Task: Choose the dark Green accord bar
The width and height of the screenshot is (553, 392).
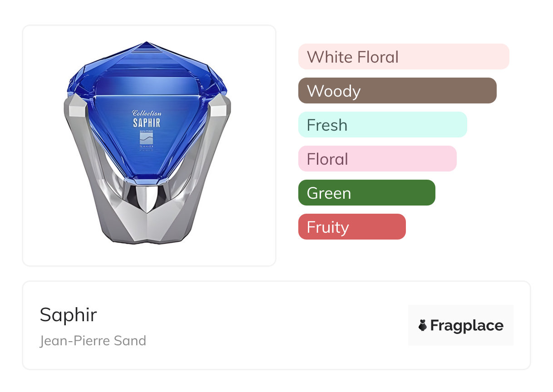Action: click(x=366, y=193)
